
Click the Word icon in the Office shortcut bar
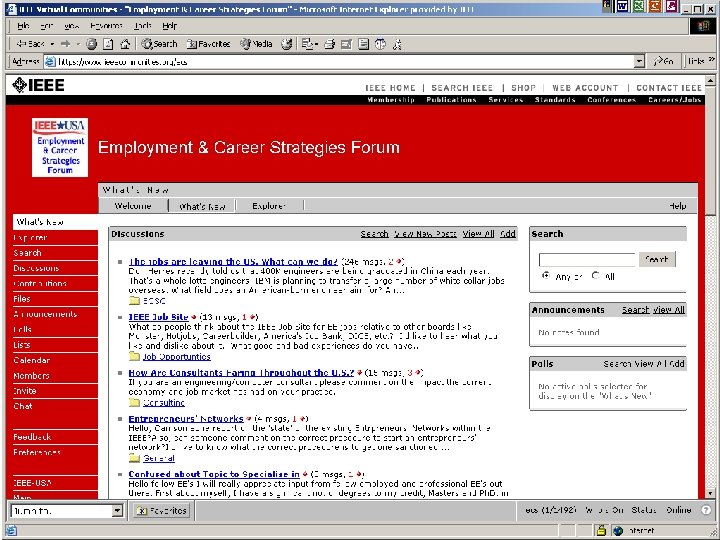tap(623, 6)
